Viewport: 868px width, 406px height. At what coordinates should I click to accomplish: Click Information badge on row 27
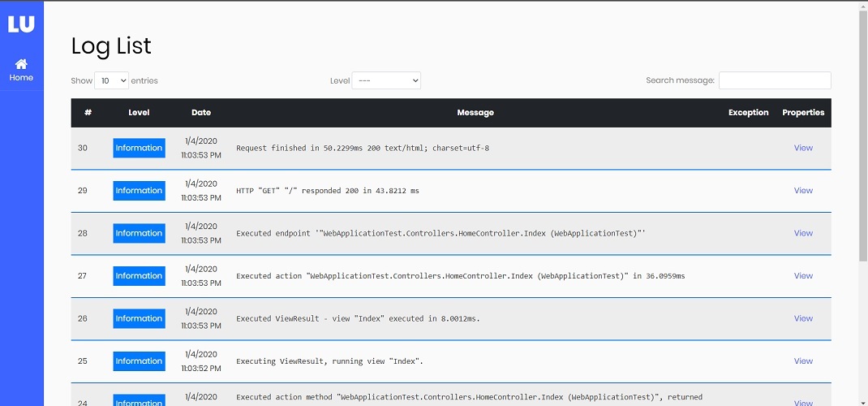click(x=139, y=276)
